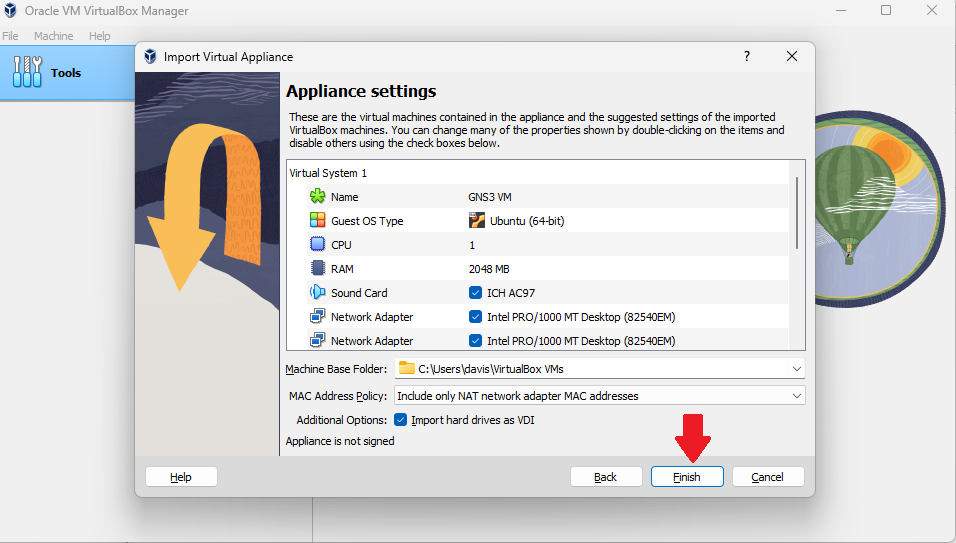Image resolution: width=956 pixels, height=543 pixels.
Task: Click the first Network Adapter icon
Action: [x=318, y=316]
